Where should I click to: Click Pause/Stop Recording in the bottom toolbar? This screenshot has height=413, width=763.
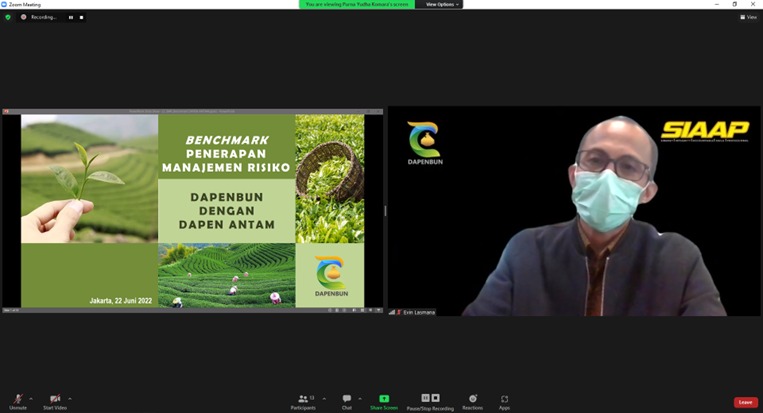[430, 398]
